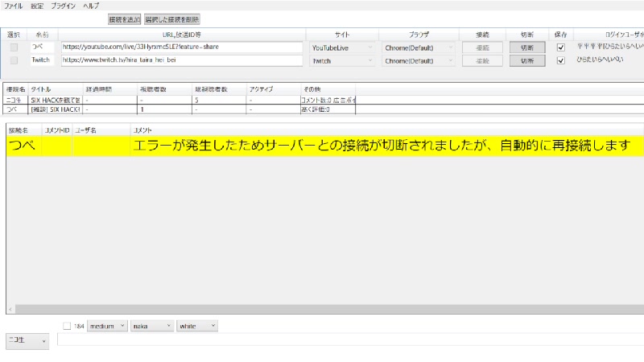Tick the selection checkbox for the Twitch row
Viewport: 644px width, 362px height.
click(x=14, y=60)
